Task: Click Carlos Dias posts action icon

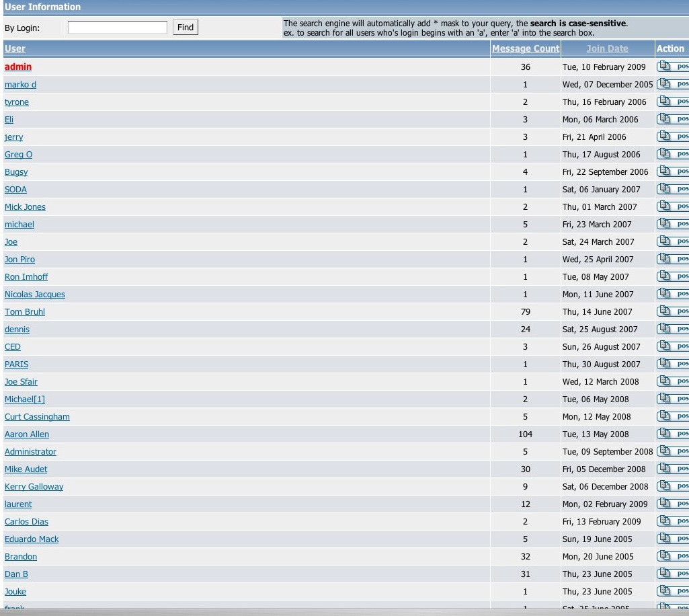Action: pyautogui.click(x=673, y=521)
